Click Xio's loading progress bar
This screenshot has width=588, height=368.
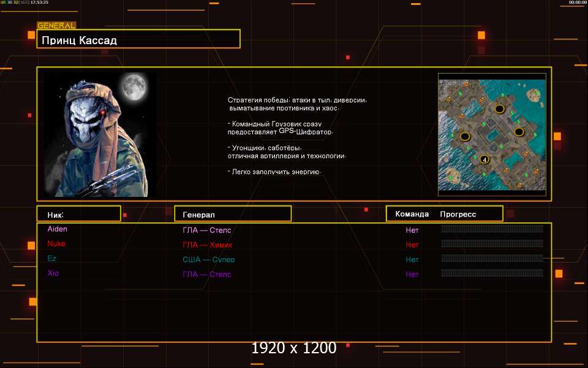click(492, 272)
